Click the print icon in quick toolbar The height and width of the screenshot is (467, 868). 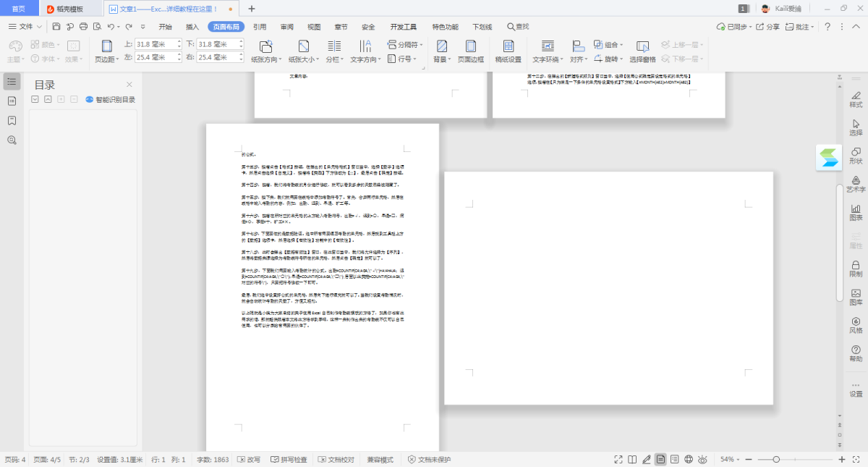[x=83, y=27]
